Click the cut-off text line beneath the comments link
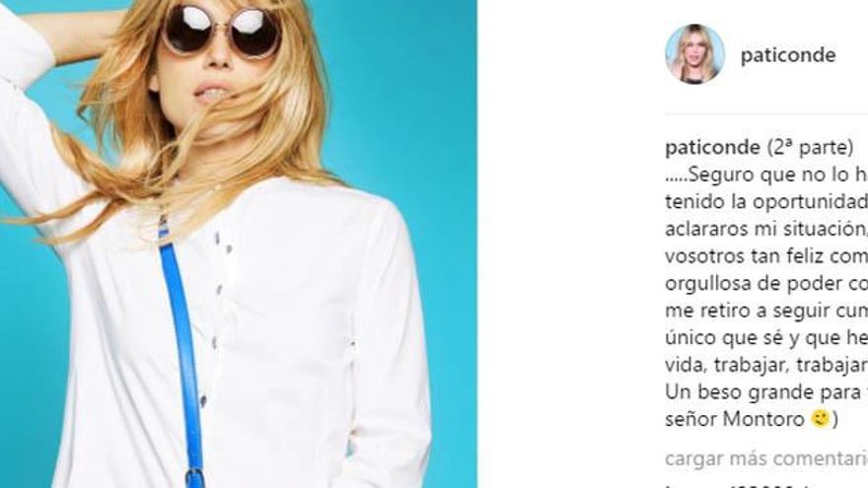Image resolution: width=868 pixels, height=488 pixels. 734,485
